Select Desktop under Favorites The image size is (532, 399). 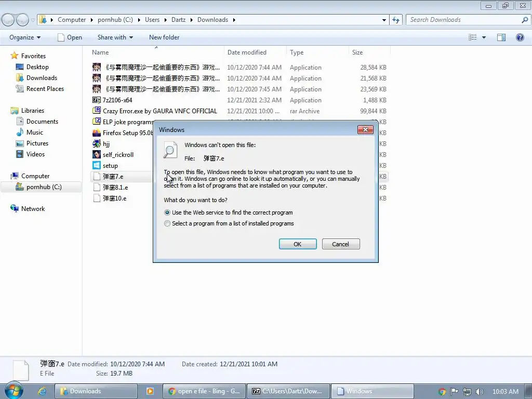pos(37,67)
